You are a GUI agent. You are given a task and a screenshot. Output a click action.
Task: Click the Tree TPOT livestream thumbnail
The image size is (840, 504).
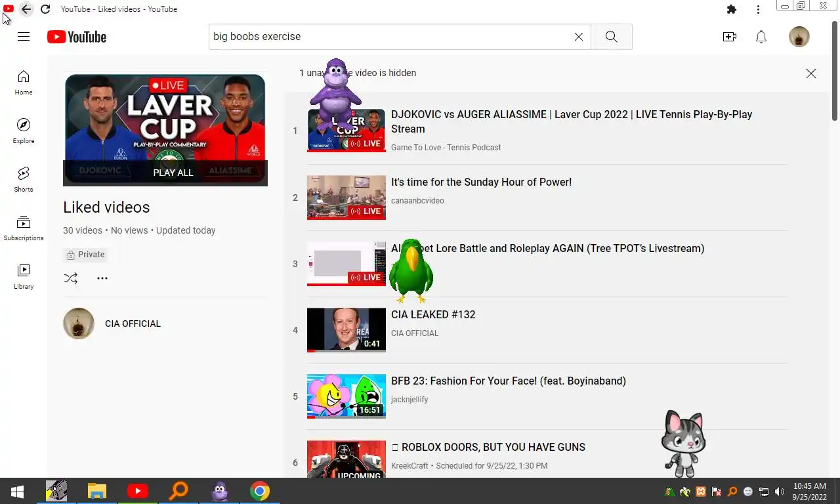click(346, 263)
